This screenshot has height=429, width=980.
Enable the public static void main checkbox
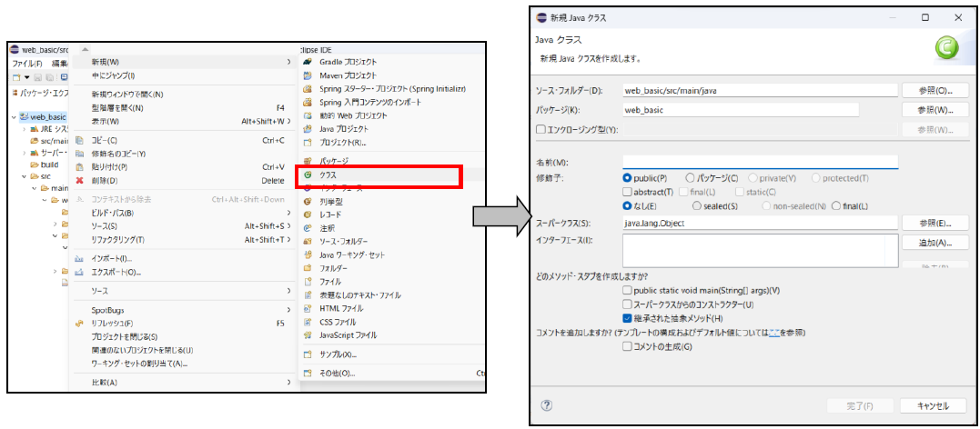(627, 290)
